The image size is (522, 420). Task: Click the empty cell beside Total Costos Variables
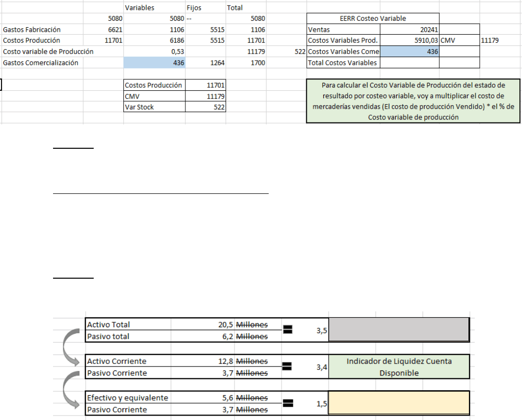tap(409, 62)
